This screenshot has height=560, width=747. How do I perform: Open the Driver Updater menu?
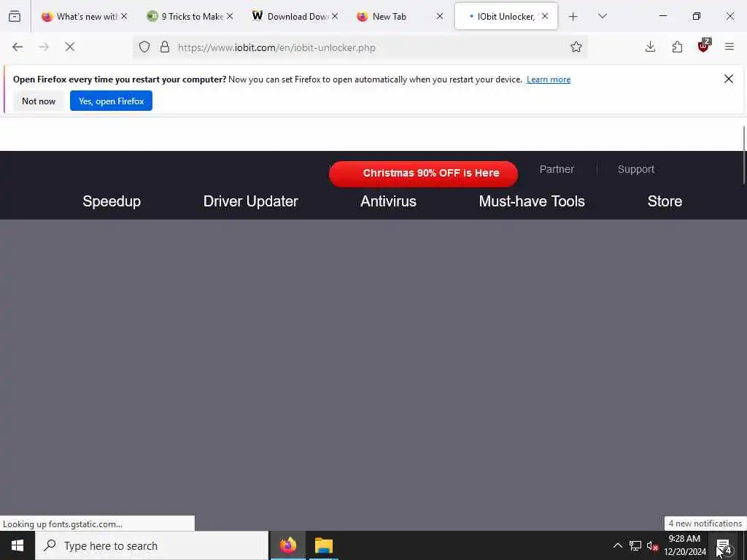[251, 201]
